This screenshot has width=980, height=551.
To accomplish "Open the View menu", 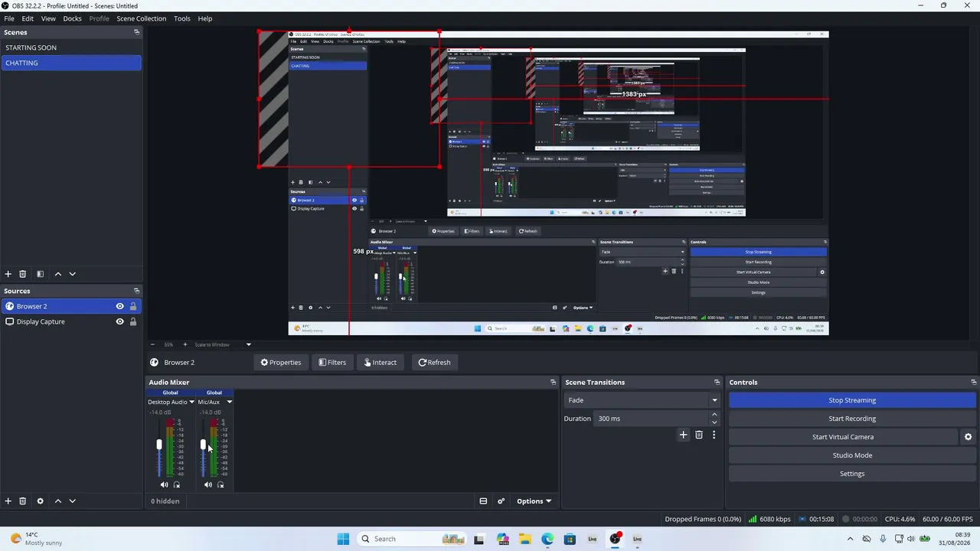I will (x=48, y=18).
